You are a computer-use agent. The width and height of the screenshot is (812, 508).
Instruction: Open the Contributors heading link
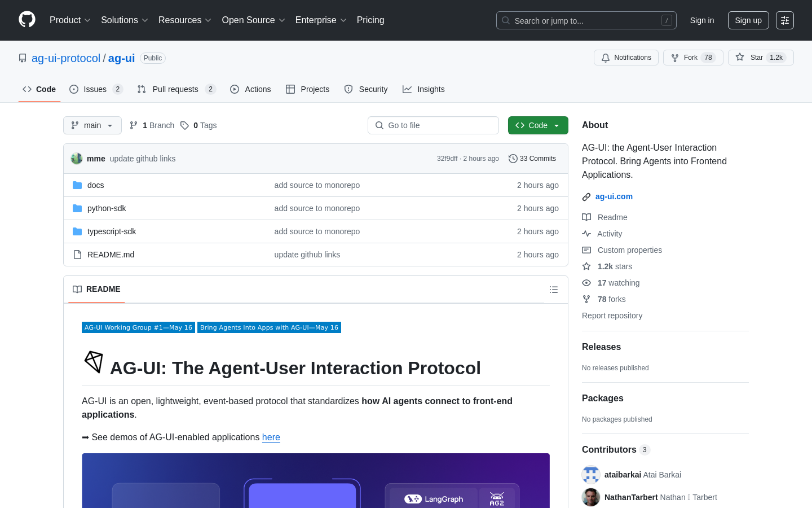coord(616,450)
